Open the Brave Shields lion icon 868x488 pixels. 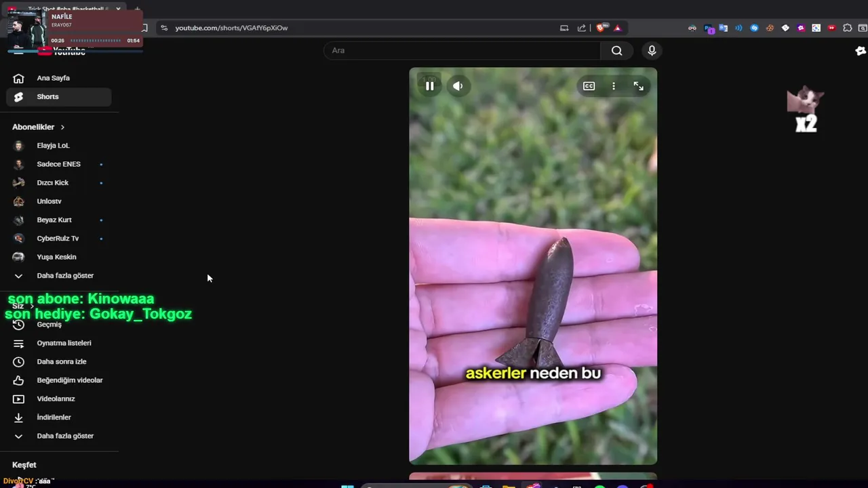(x=601, y=28)
